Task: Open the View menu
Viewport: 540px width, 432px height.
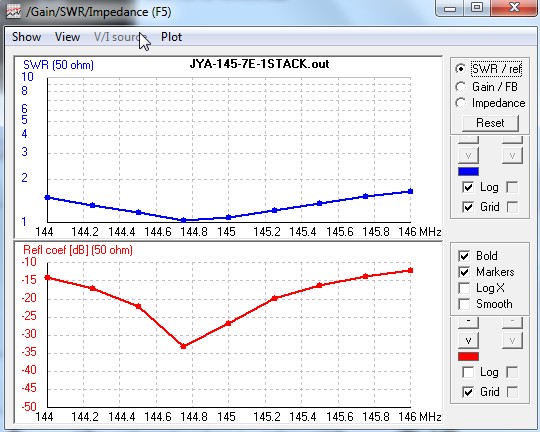Action: tap(68, 37)
